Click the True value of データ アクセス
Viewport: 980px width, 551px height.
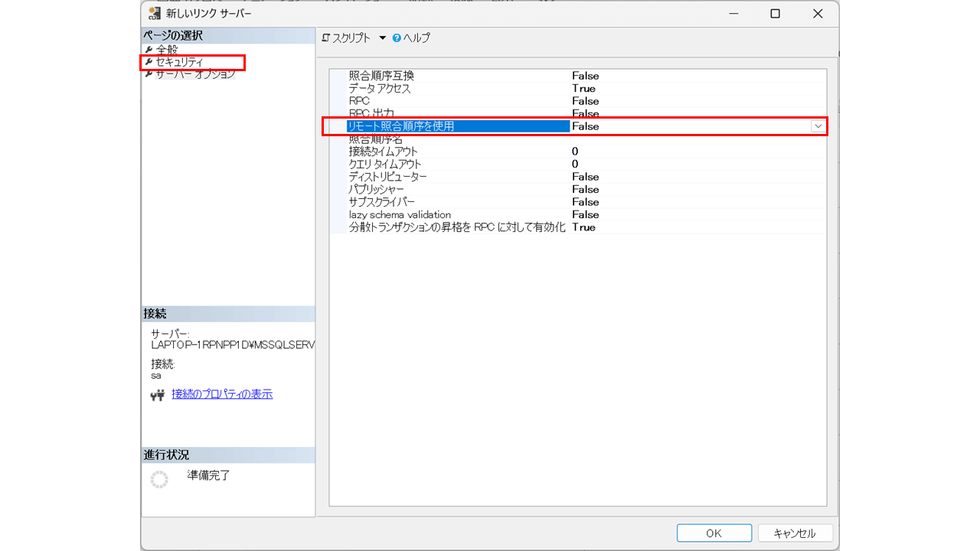tap(583, 89)
